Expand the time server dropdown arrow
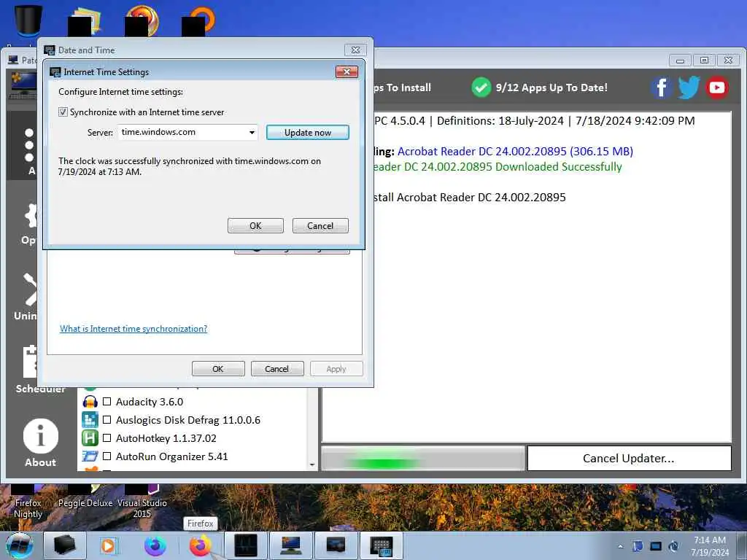Screen dimensions: 747x560 (x=252, y=133)
